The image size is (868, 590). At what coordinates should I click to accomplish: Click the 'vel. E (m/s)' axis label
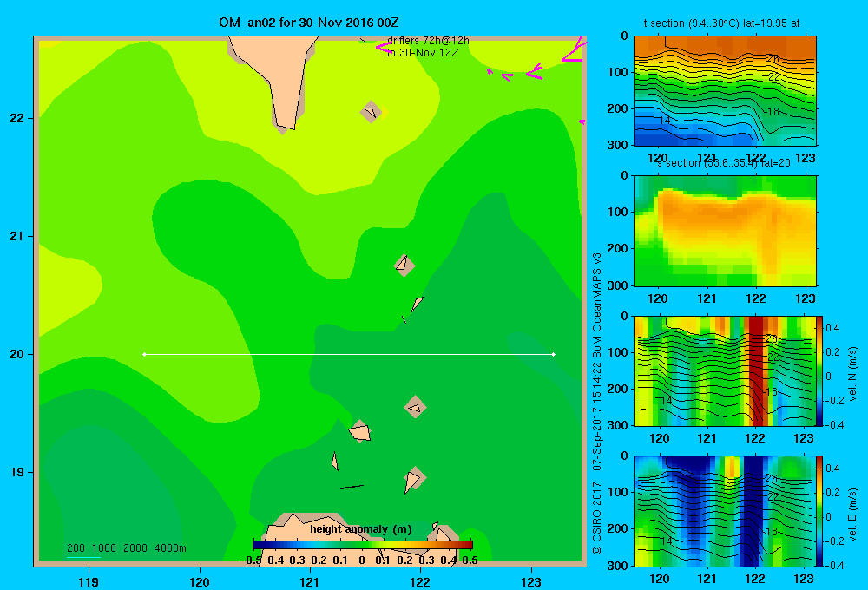click(x=852, y=514)
